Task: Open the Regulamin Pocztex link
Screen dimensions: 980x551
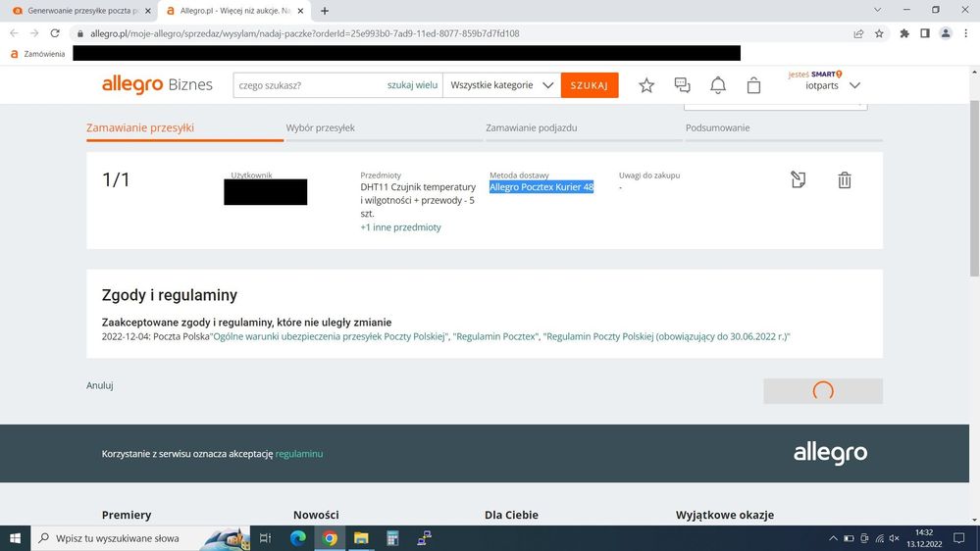Action: point(495,336)
